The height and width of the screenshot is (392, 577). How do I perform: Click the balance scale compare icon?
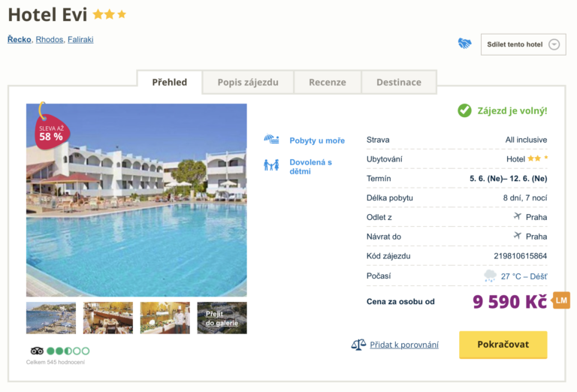pyautogui.click(x=358, y=345)
